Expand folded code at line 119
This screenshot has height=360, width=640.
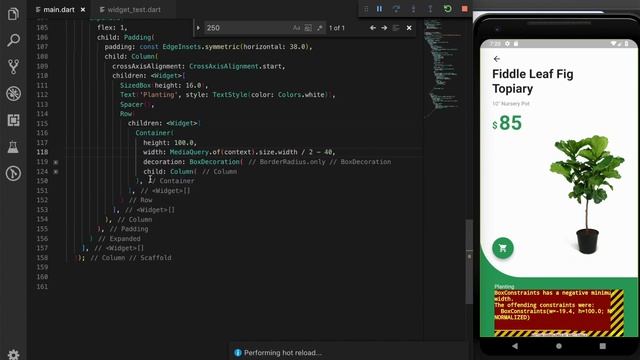coord(56,162)
